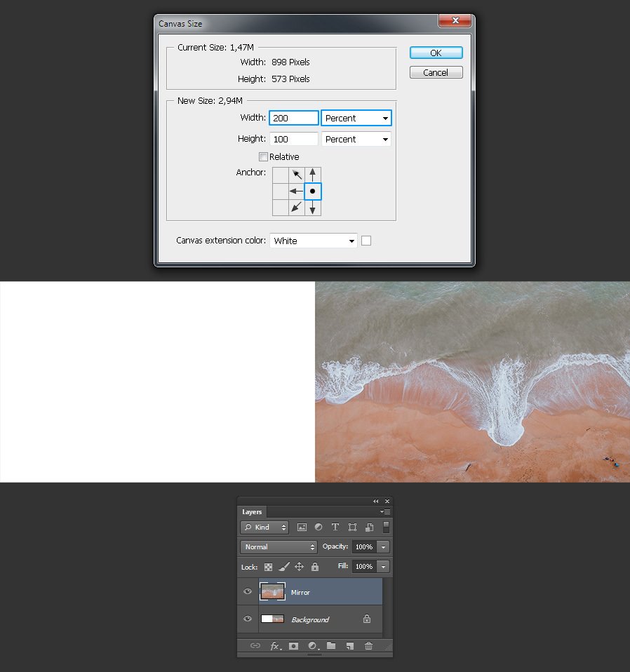This screenshot has height=672, width=630.
Task: Create a new group folder
Action: [x=331, y=645]
